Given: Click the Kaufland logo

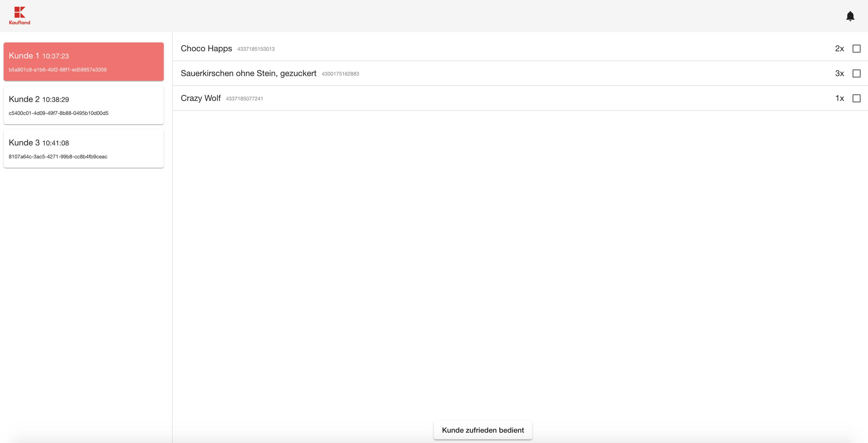Looking at the screenshot, I should pos(19,16).
